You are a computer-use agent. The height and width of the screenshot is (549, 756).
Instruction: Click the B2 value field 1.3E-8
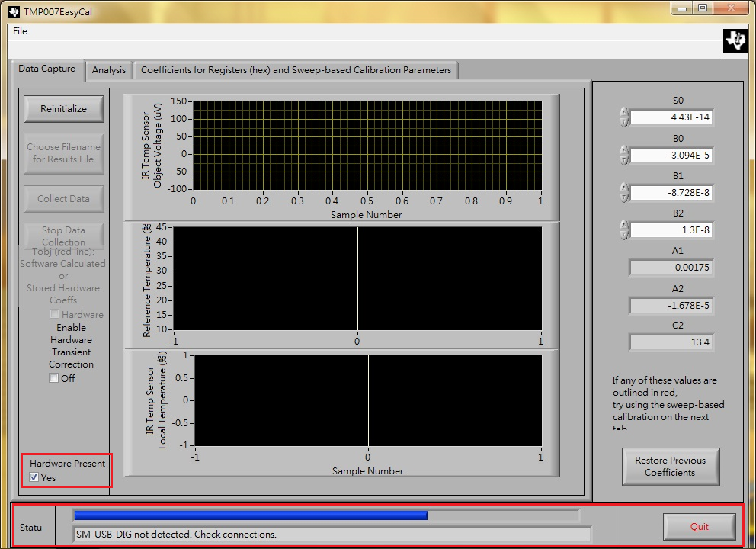click(x=671, y=230)
